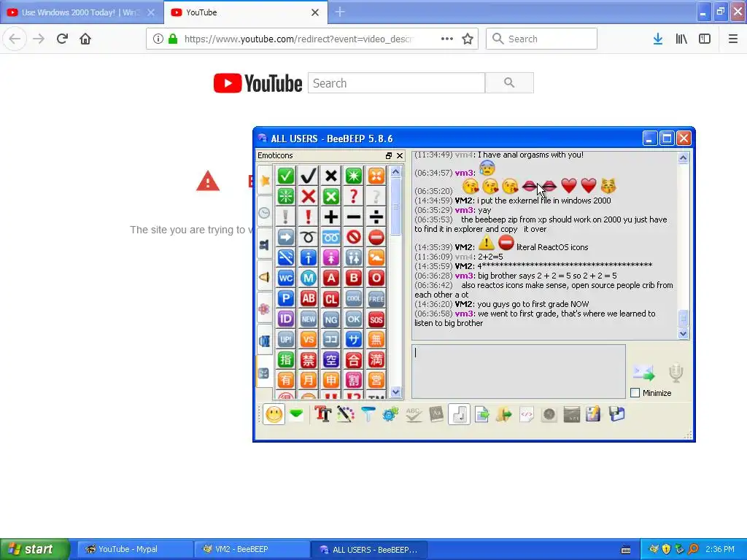Click send folder with green arrow icon

(x=503, y=414)
